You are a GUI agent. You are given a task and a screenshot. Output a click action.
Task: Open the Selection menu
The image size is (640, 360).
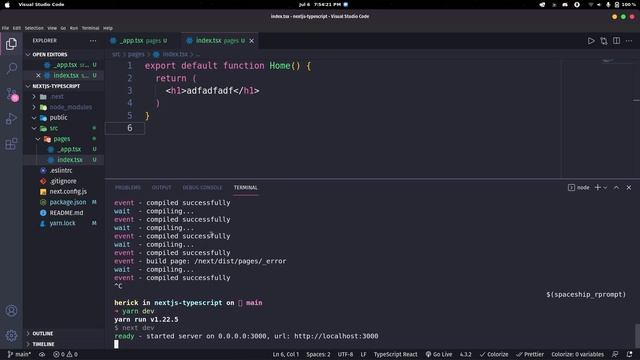point(34,28)
